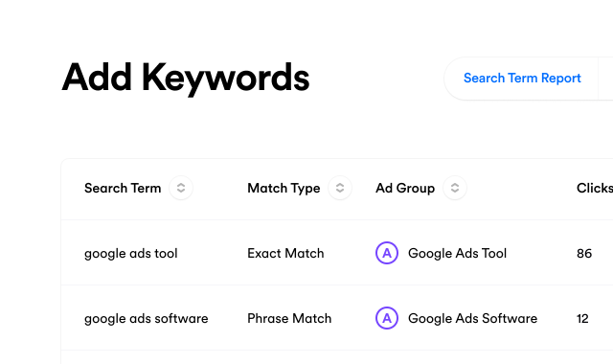Select the 'google ads tool' search term
The height and width of the screenshot is (364, 613).
click(131, 253)
